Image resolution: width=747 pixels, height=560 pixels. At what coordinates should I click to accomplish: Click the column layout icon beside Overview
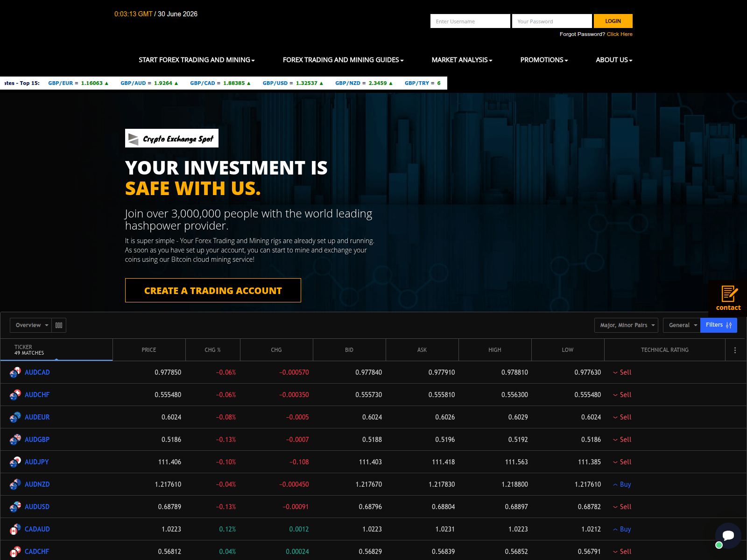pos(59,325)
